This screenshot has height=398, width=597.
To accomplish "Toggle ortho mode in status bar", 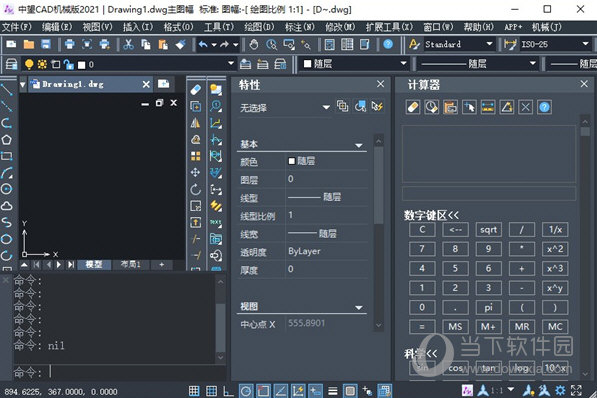I will [x=228, y=391].
